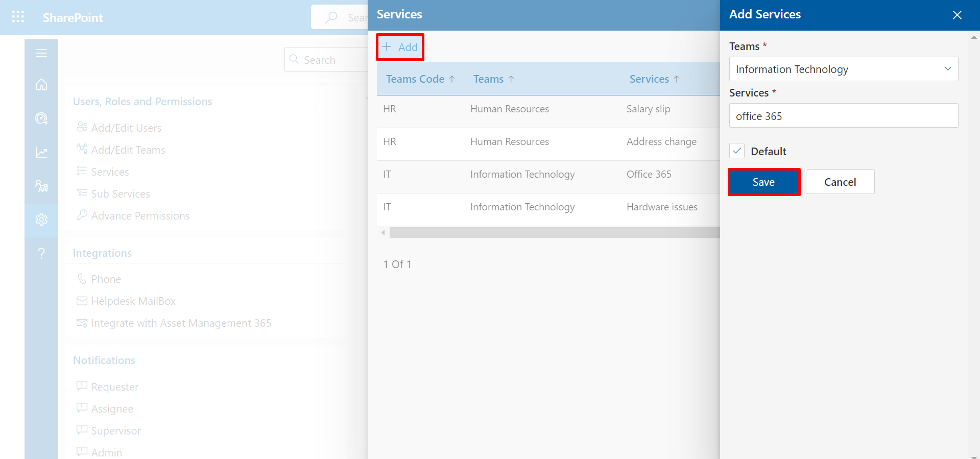Click the Requester notification icon
980x459 pixels.
click(x=82, y=386)
